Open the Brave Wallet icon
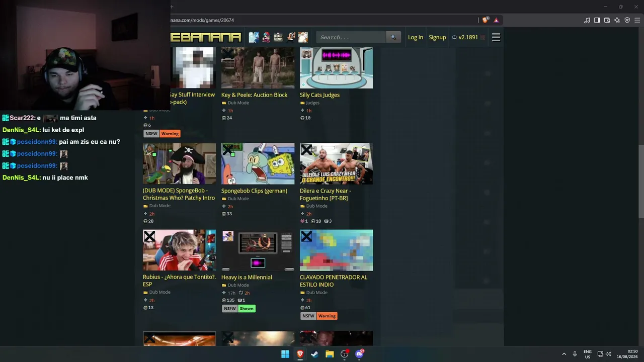644x362 pixels. [607, 20]
